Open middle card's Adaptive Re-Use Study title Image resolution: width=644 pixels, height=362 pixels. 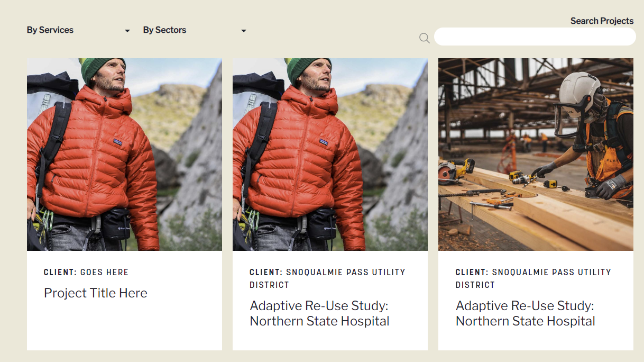(x=319, y=313)
